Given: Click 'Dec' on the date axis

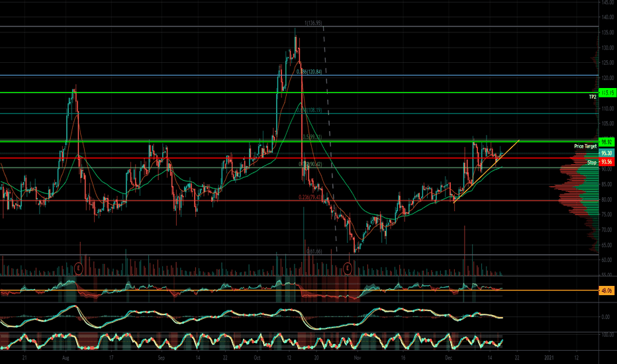Looking at the screenshot, I should pyautogui.click(x=448, y=358).
